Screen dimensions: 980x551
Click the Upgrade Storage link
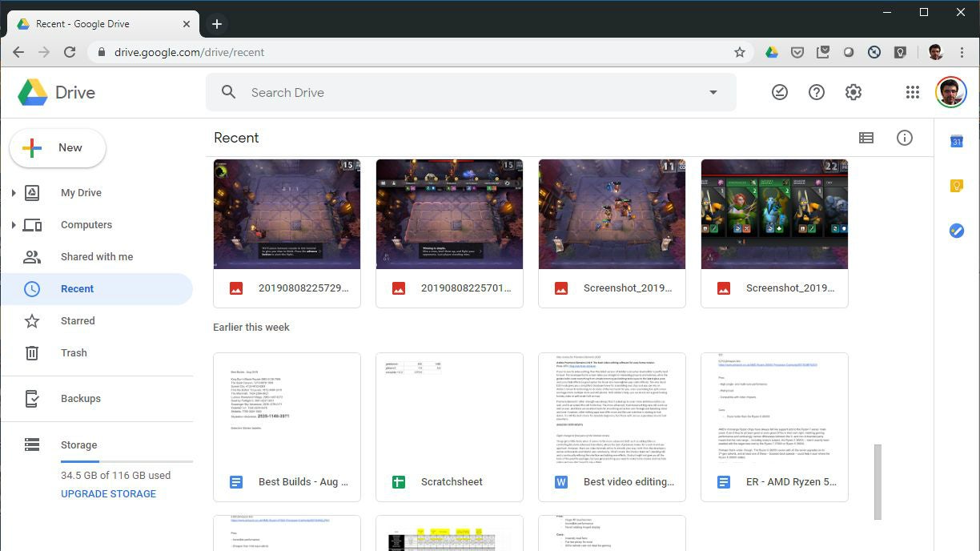[x=108, y=494]
